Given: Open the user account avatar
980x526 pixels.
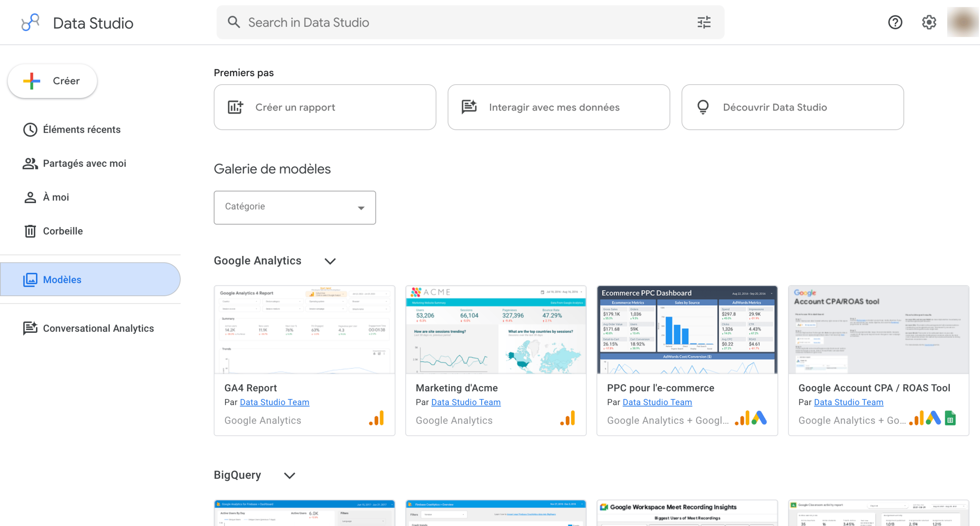Looking at the screenshot, I should pos(963,22).
